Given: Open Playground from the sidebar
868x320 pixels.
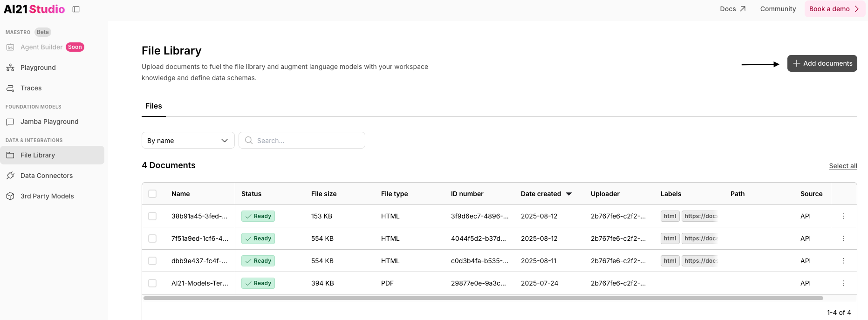Looking at the screenshot, I should [52, 68].
